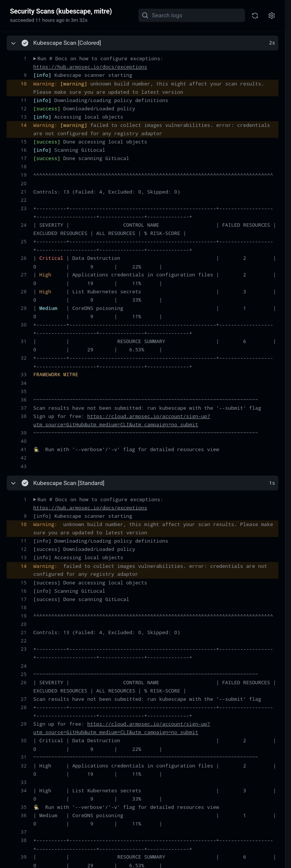Expand the 'Run # Docs' group in Standard log

(x=34, y=499)
